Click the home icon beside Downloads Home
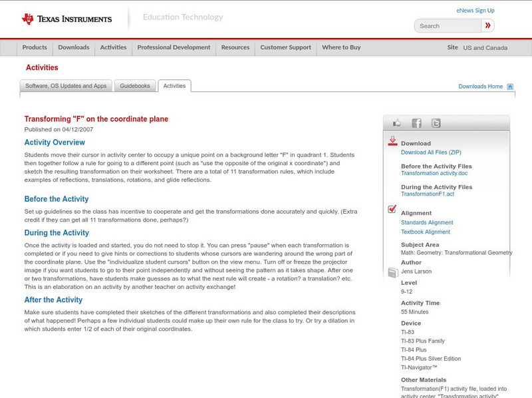 [x=510, y=87]
